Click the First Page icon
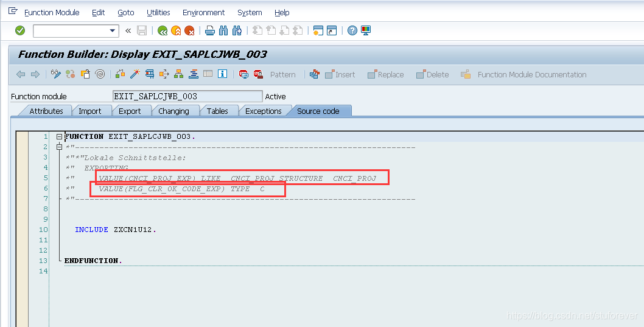644x327 pixels. coord(257,30)
